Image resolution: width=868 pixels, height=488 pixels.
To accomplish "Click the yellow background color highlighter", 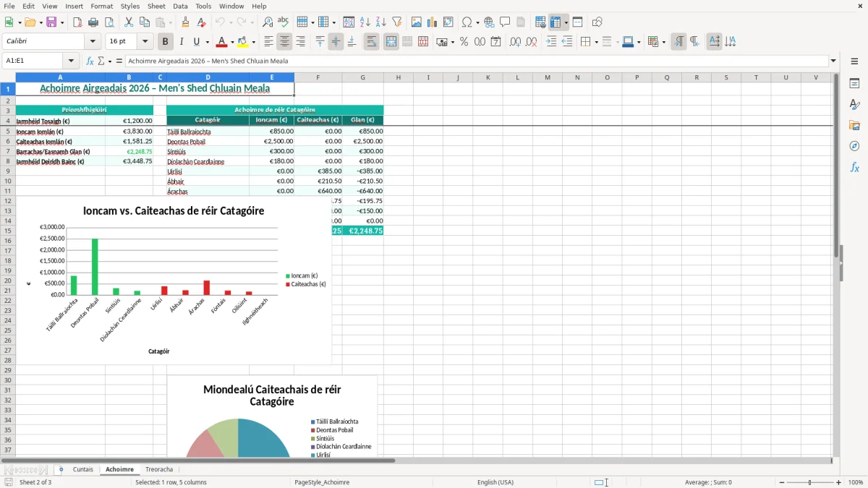I will pyautogui.click(x=243, y=42).
